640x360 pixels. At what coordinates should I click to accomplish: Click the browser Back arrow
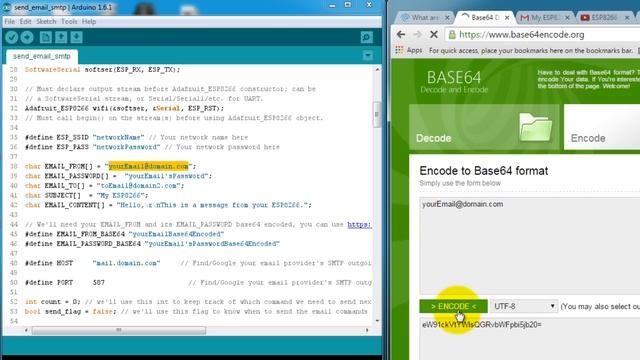click(401, 35)
